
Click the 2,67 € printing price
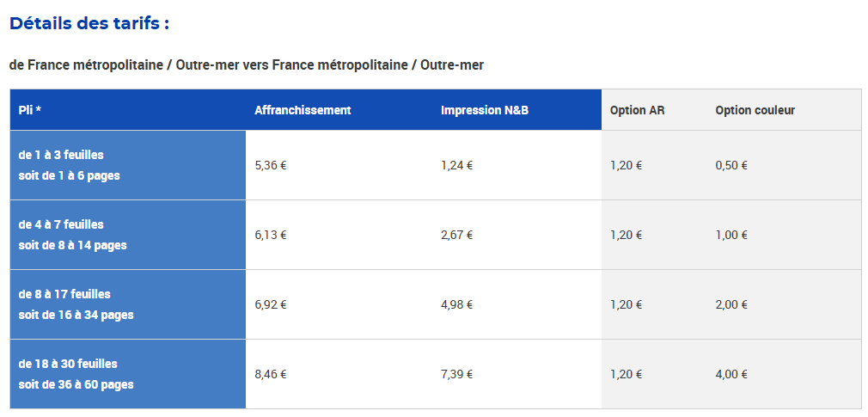[x=456, y=235]
